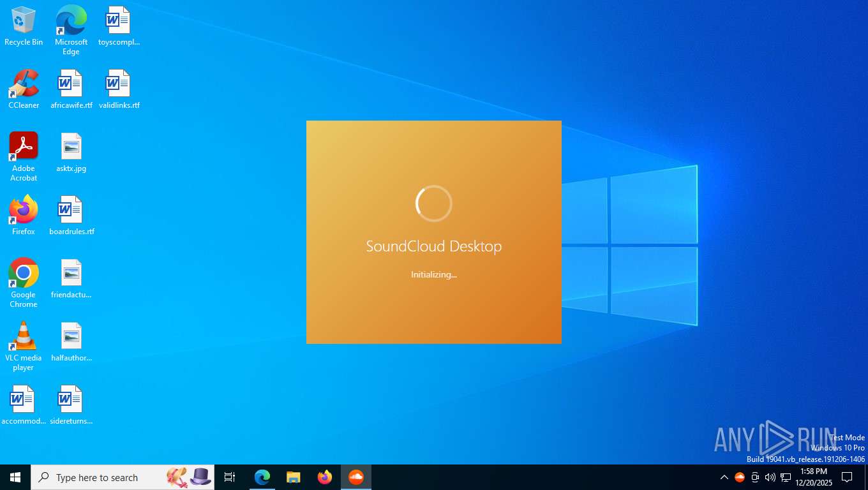Open Firefox from the taskbar
The image size is (868, 490).
[325, 477]
